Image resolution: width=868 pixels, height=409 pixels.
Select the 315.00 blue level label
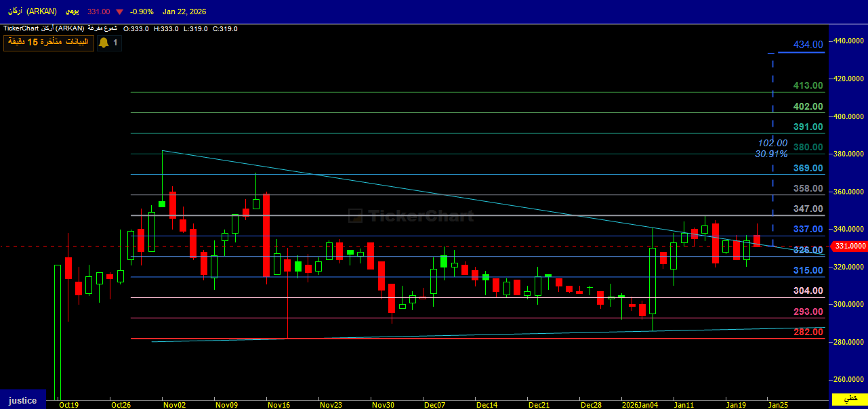click(x=808, y=270)
